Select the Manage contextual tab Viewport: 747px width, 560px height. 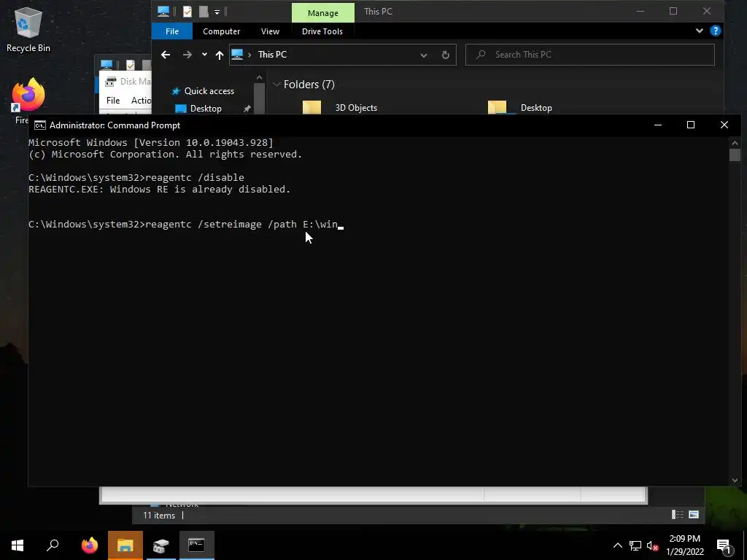[x=323, y=13]
